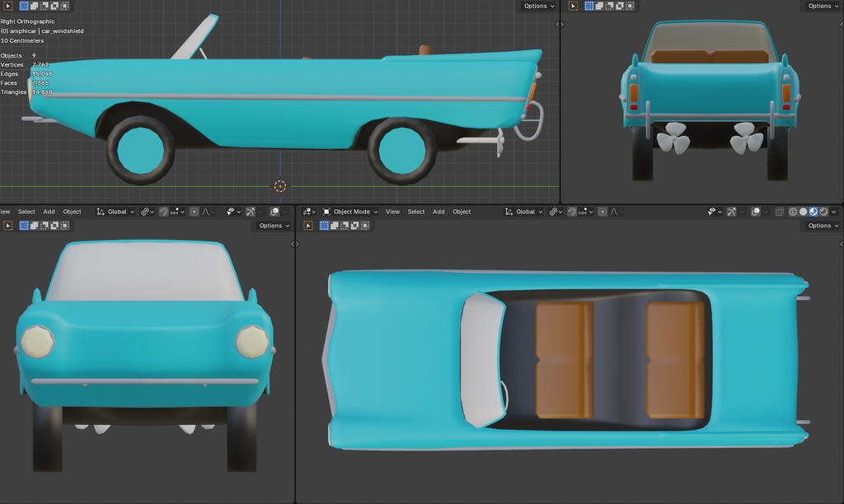The height and width of the screenshot is (504, 844).
Task: Click set-new-selection mode icon in top-view viewport
Action: (324, 226)
